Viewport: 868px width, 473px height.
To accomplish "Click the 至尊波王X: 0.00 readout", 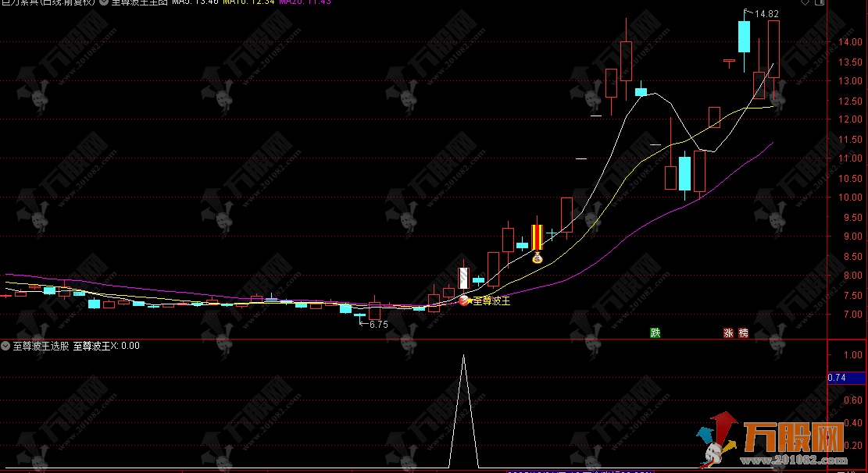I will 106,346.
